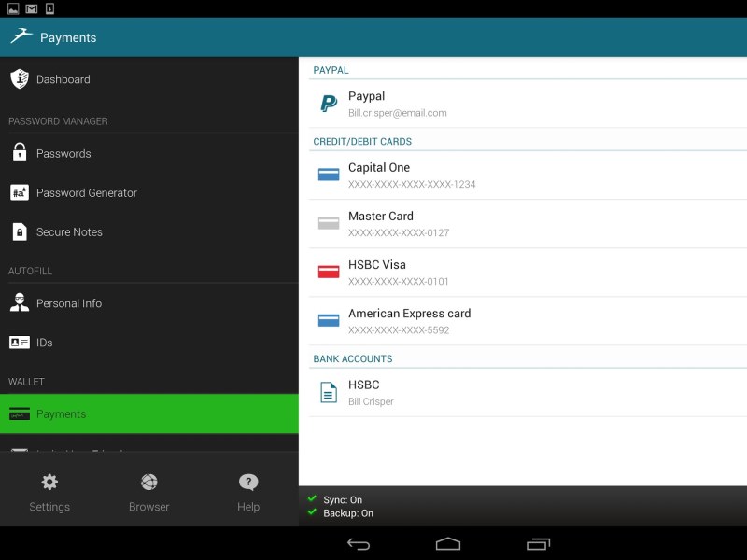This screenshot has height=560, width=747.
Task: Tap card number ending 5592
Action: pyautogui.click(x=399, y=330)
